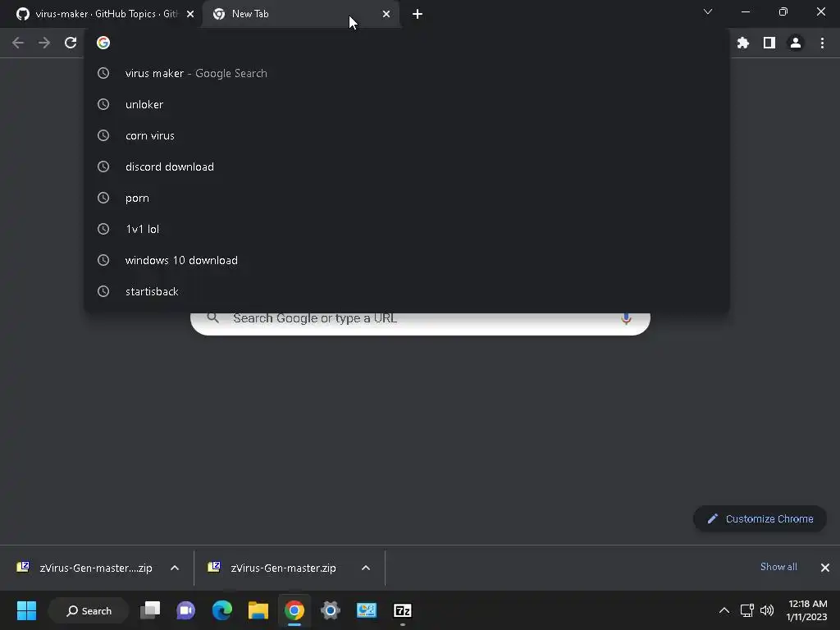840x630 pixels.
Task: Launch the Chat app from the taskbar
Action: pos(186,610)
